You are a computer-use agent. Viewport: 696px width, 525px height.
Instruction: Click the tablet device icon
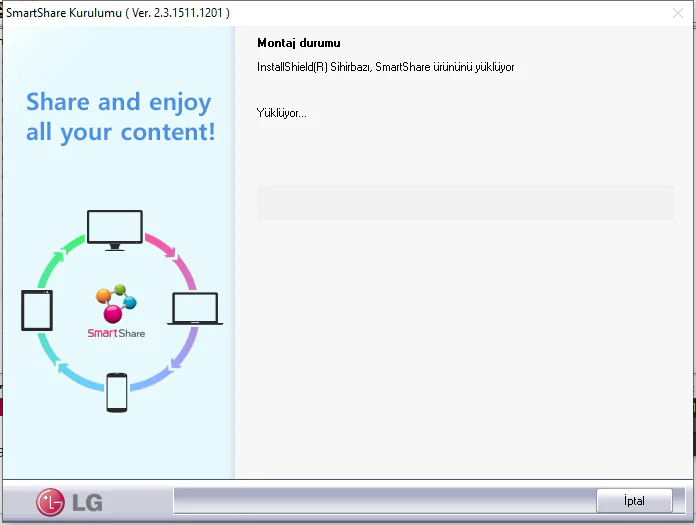[x=37, y=310]
